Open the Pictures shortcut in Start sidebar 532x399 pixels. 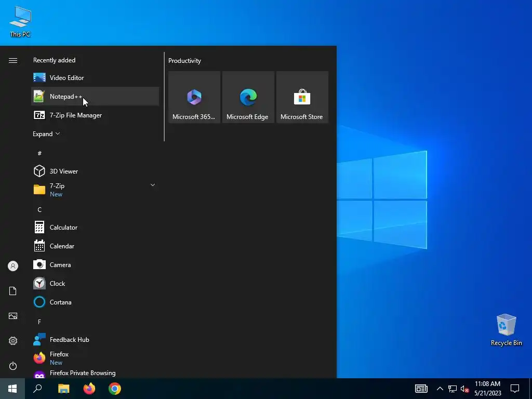pyautogui.click(x=13, y=316)
